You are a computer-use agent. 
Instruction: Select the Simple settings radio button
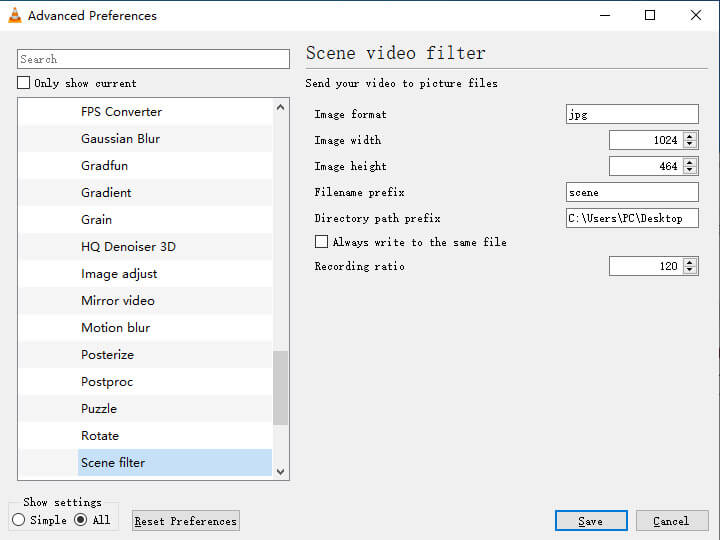19,520
